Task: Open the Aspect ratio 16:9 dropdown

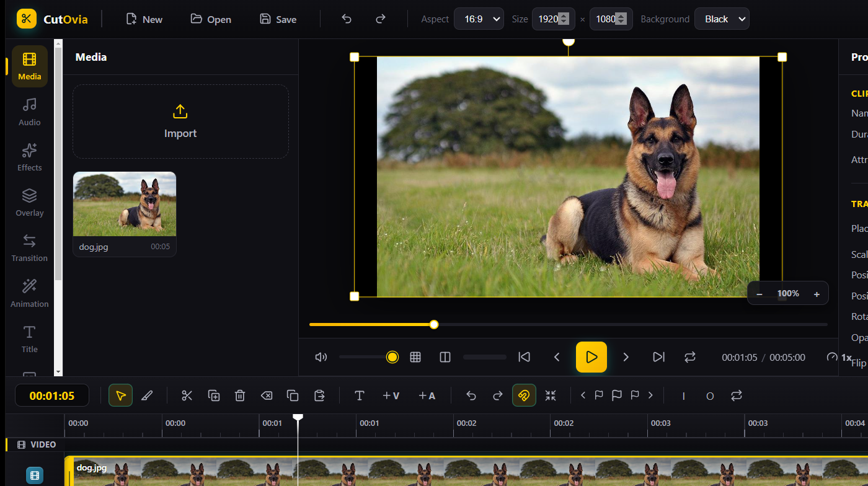Action: (x=479, y=19)
